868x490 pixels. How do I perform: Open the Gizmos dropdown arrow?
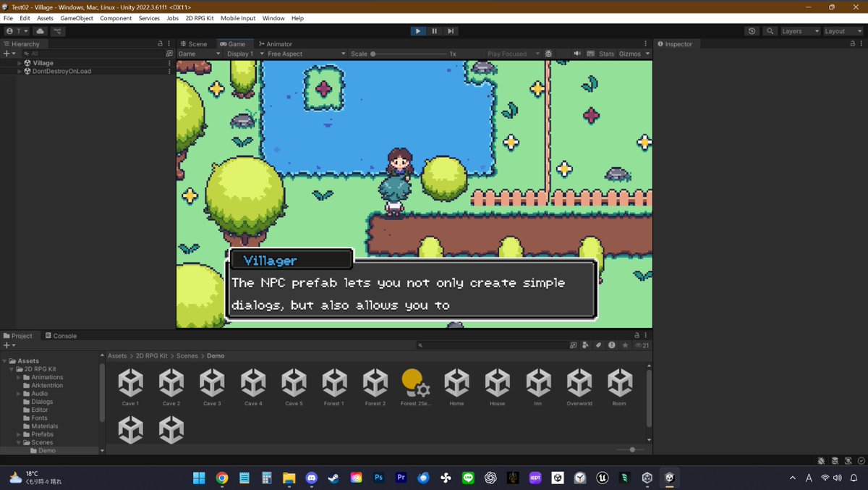646,54
